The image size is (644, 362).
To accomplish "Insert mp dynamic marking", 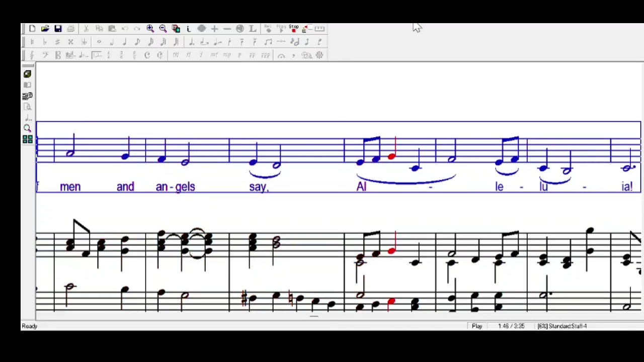I will 227,55.
